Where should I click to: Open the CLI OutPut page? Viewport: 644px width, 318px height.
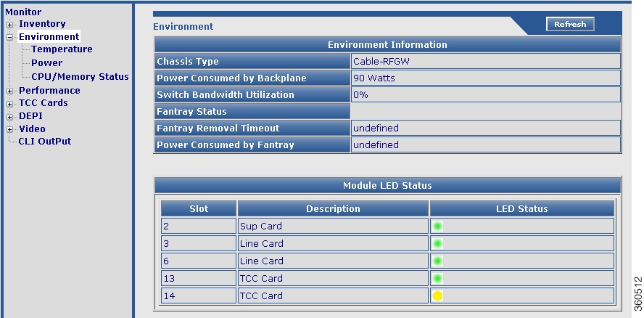(45, 141)
